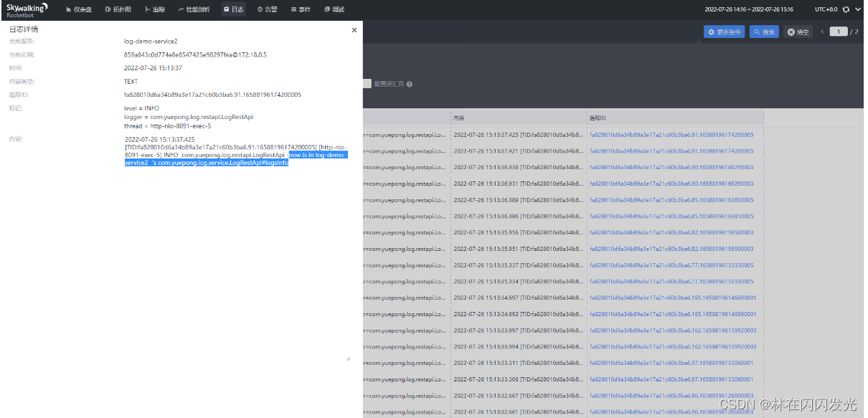Click the 清空 clear button
This screenshot has width=868, height=418.
(798, 32)
